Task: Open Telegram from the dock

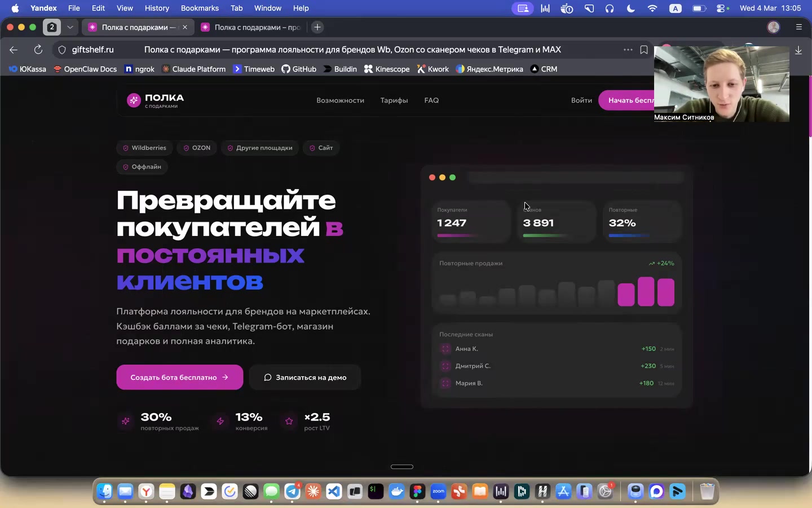Action: tap(292, 492)
